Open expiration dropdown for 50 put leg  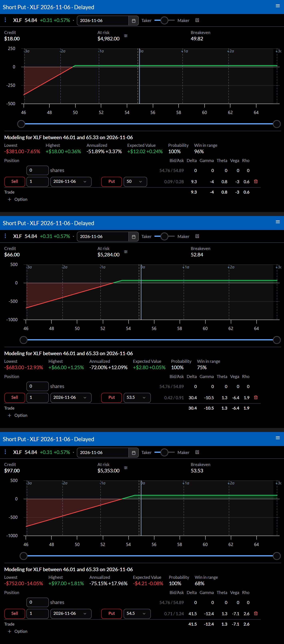click(x=71, y=182)
